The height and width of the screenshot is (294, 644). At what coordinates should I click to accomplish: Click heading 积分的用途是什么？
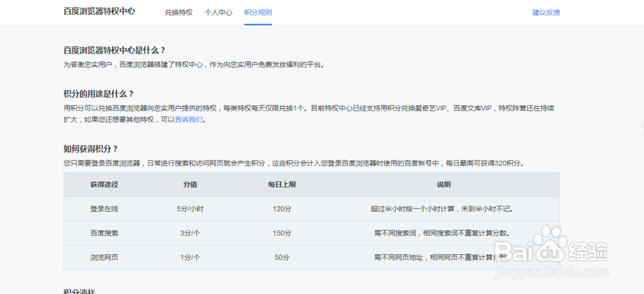tap(99, 93)
